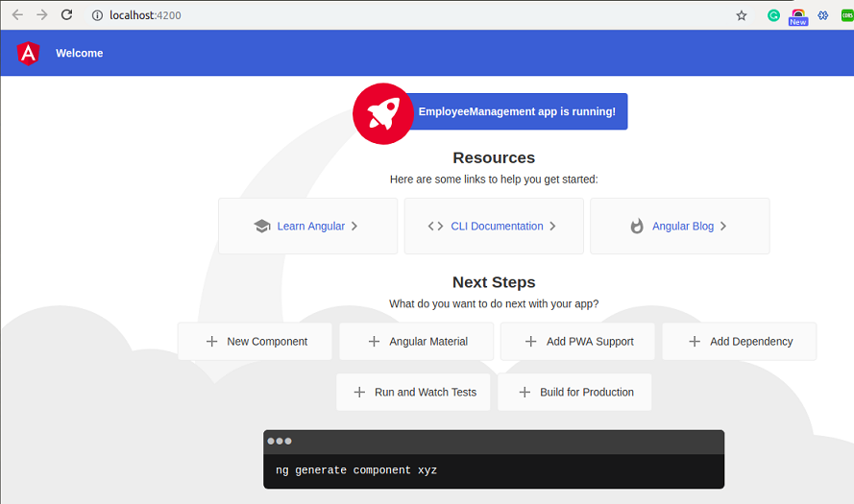Click the chevron next to Learn Angular
854x504 pixels.
click(354, 226)
